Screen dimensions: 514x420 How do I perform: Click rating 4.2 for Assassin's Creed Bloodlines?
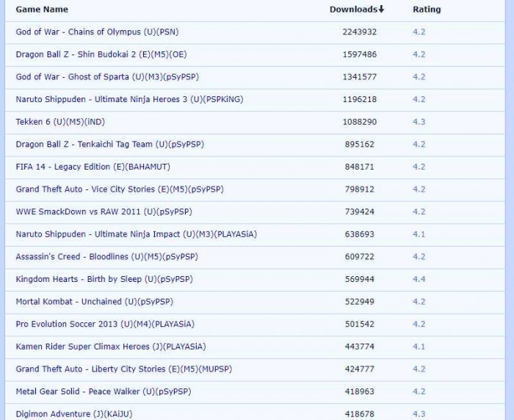[x=419, y=257]
